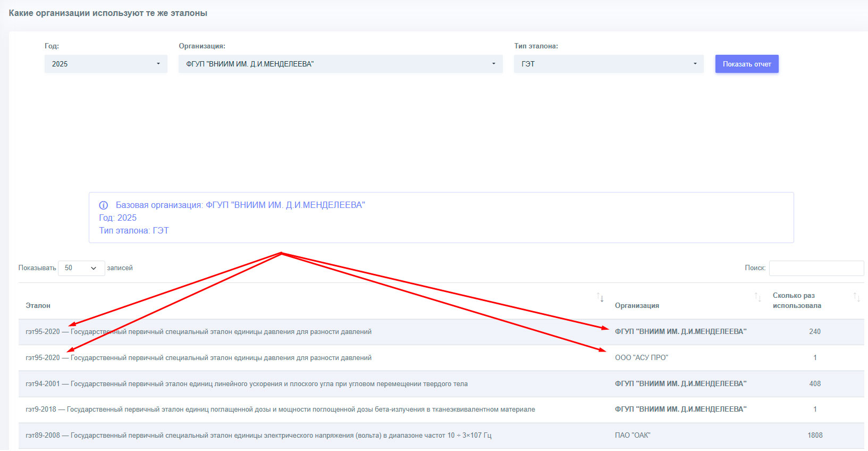Screen dimensions: 868x451
Task: Click the Эталон column header
Action: 38,306
